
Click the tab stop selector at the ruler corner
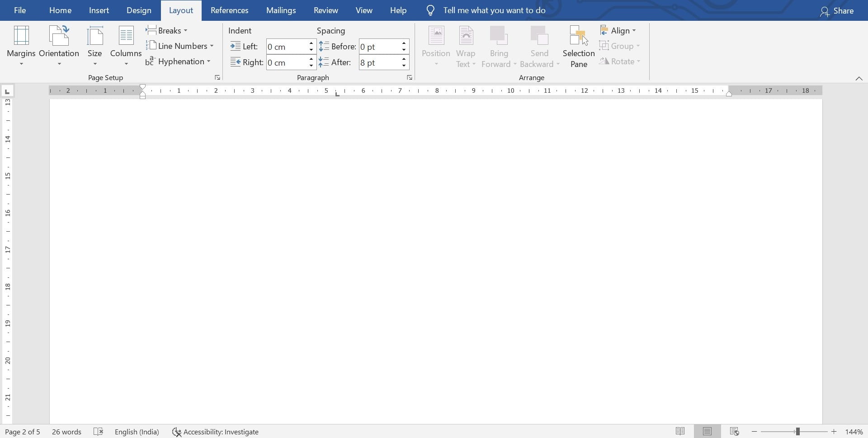tap(7, 91)
